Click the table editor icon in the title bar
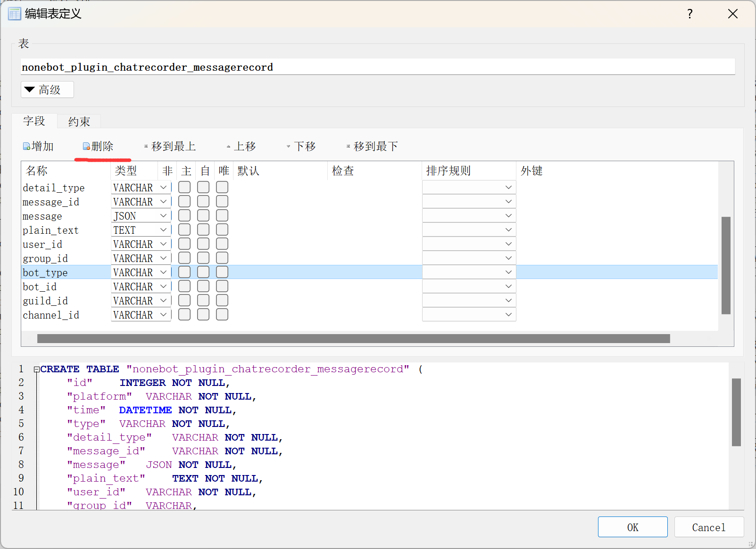Screen dimensions: 756x549 tap(14, 13)
